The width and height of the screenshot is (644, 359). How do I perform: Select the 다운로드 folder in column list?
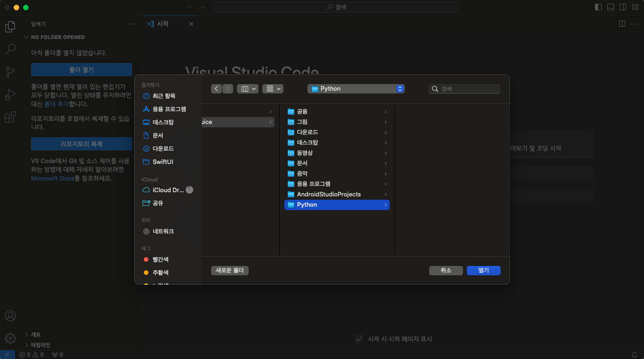337,132
